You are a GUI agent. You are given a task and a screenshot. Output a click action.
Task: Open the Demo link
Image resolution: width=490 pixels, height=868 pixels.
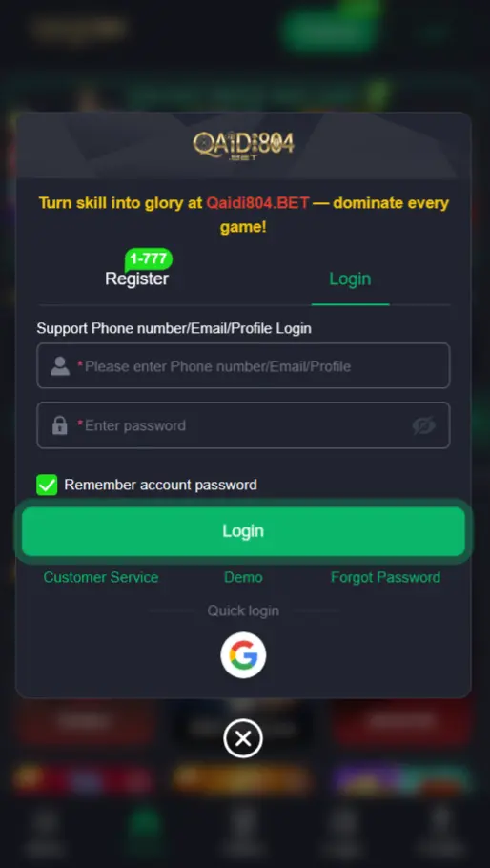coord(243,577)
